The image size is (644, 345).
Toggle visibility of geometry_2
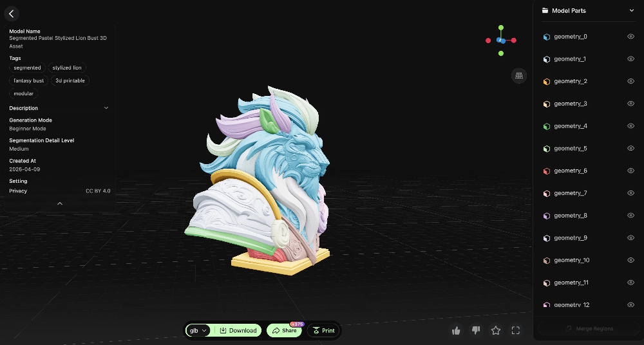click(631, 81)
